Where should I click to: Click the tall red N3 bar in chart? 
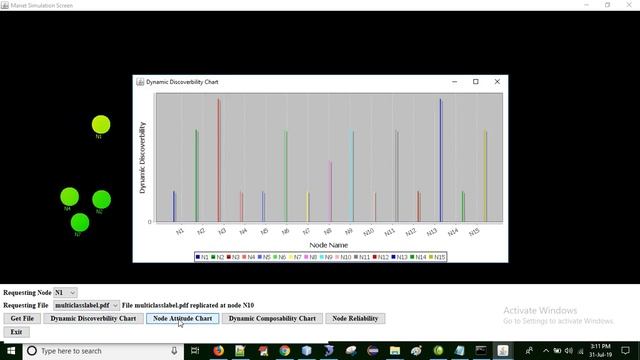pos(219,160)
